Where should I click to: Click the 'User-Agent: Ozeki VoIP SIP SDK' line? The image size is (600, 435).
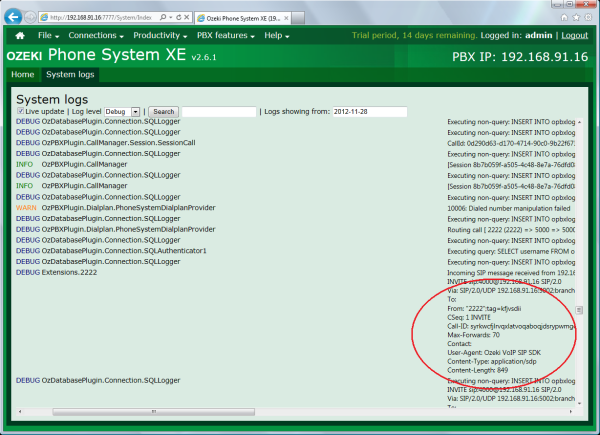point(494,353)
